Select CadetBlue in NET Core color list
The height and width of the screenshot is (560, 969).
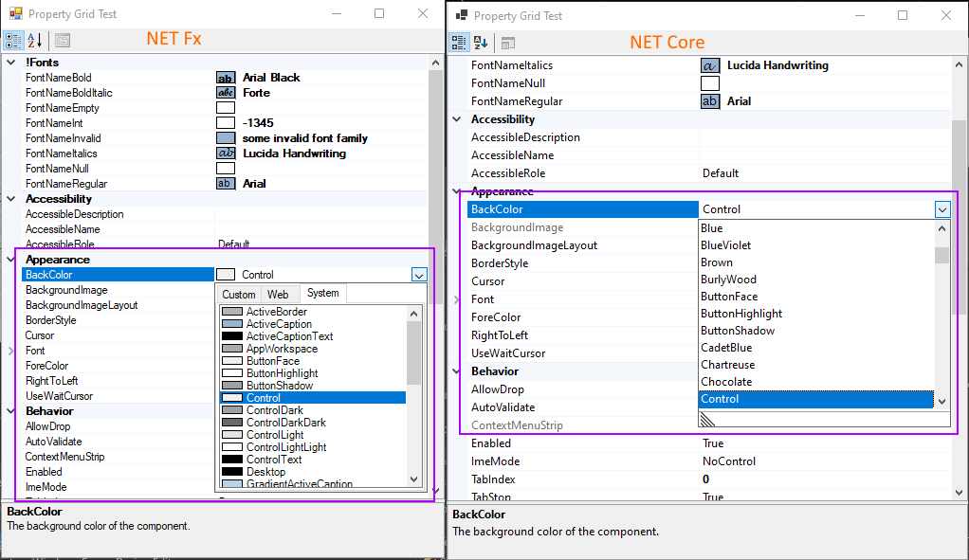[816, 348]
